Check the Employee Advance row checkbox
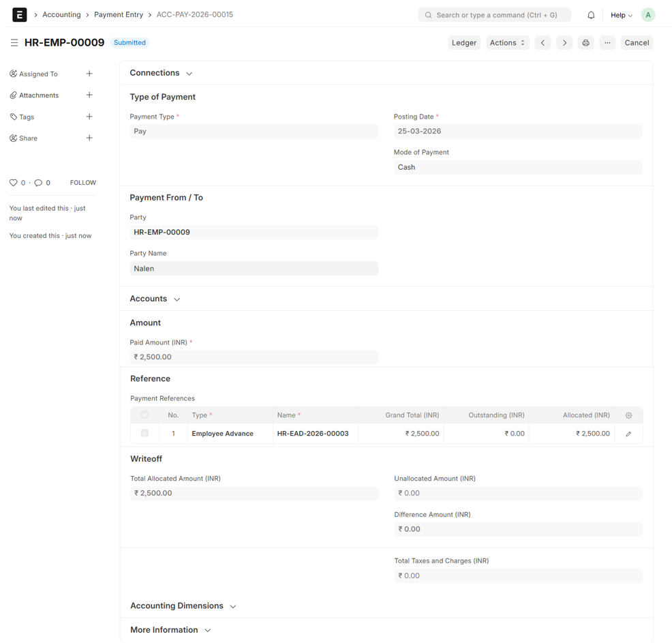 pos(144,433)
